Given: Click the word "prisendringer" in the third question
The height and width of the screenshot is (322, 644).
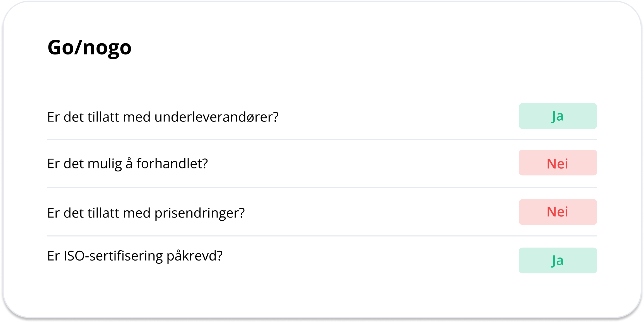Looking at the screenshot, I should click(x=199, y=213).
